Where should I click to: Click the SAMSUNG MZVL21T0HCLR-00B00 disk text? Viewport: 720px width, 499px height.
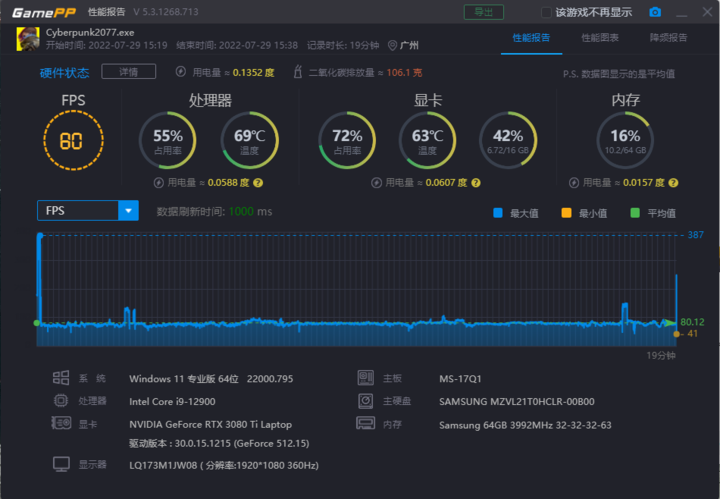(x=517, y=402)
